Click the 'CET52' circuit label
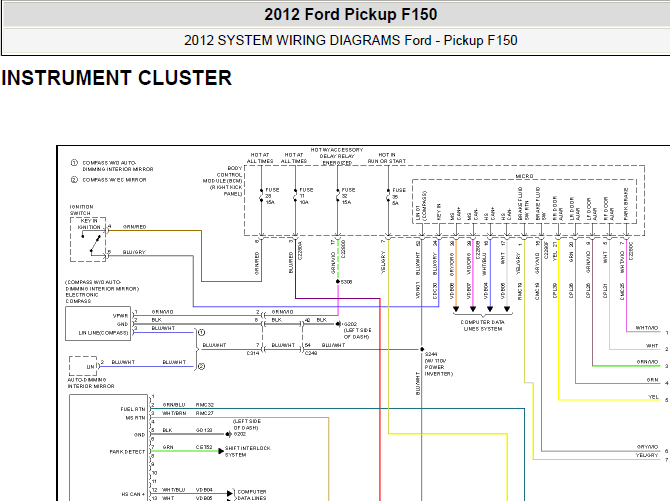Image resolution: width=670 pixels, height=501 pixels. tap(204, 447)
